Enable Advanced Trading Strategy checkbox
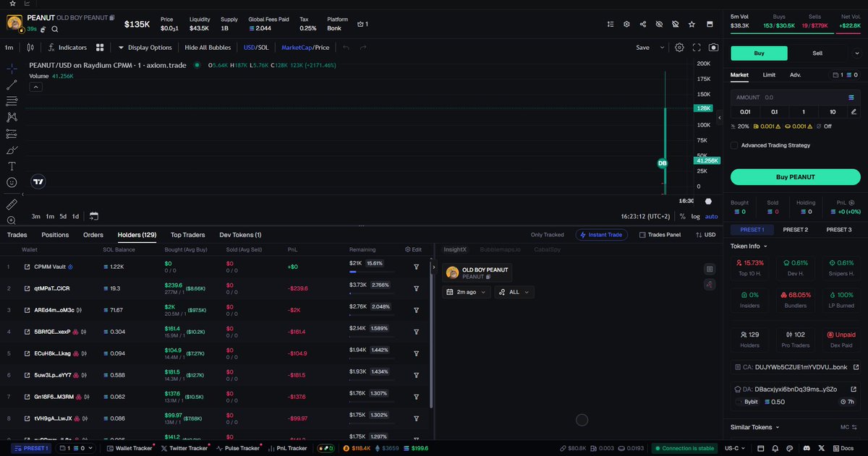Screen dimensions: 868x456 point(734,145)
